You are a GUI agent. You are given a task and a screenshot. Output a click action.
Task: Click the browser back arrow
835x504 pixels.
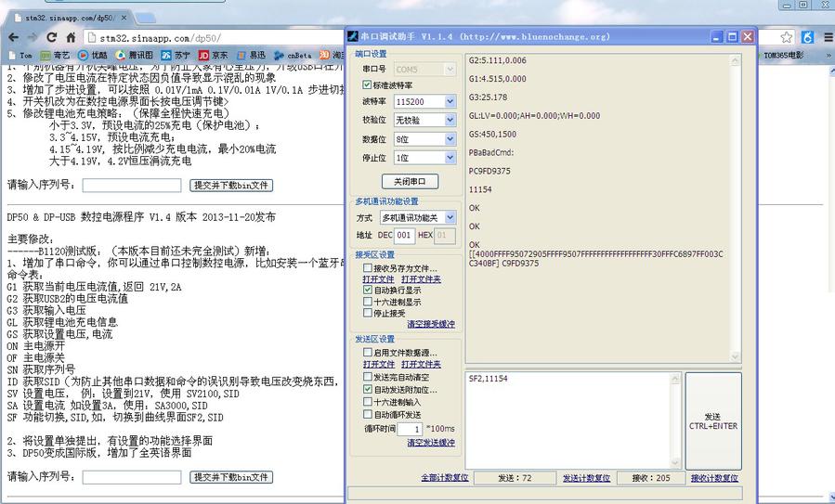[13, 37]
